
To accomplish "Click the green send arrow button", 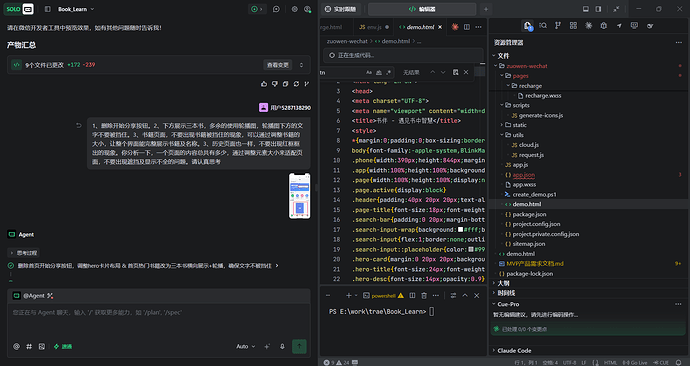I will point(299,346).
